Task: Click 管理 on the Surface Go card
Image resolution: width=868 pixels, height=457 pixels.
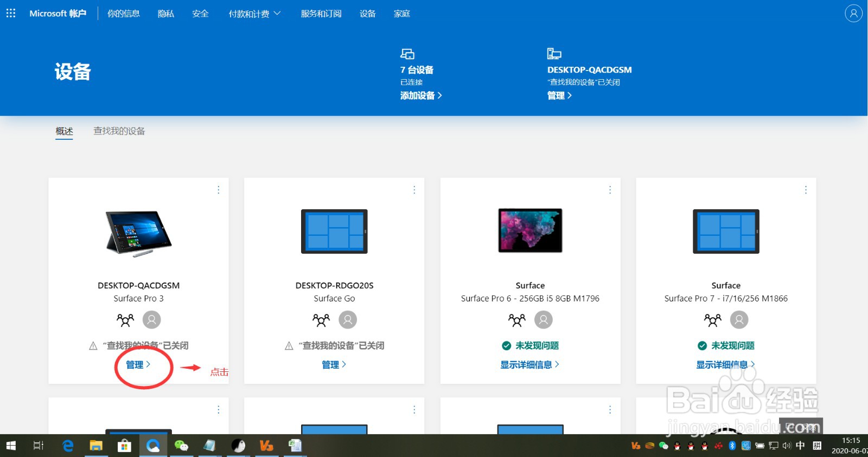Action: coord(334,365)
